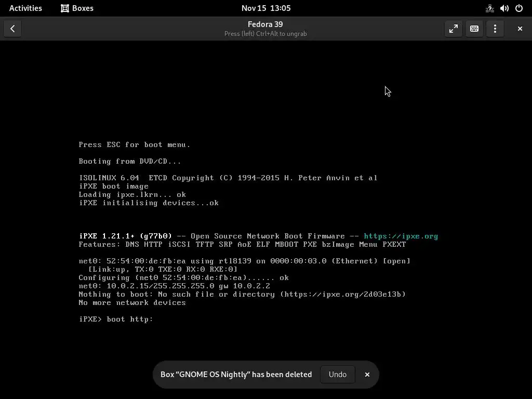Click the Features: DNS HTTP iSCSI line
This screenshot has height=399, width=532.
242,244
